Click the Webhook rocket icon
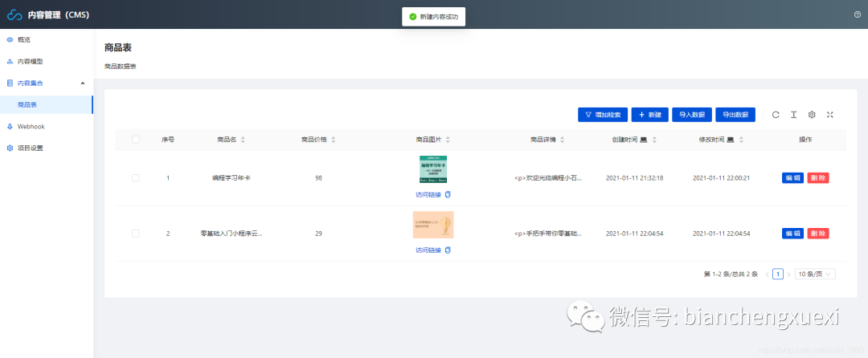The width and height of the screenshot is (868, 358). 10,127
